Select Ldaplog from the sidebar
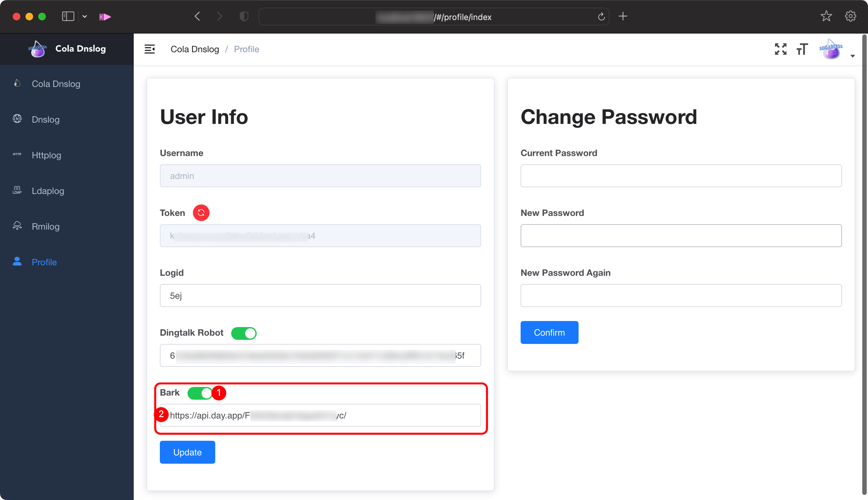This screenshot has height=500, width=868. coord(48,191)
